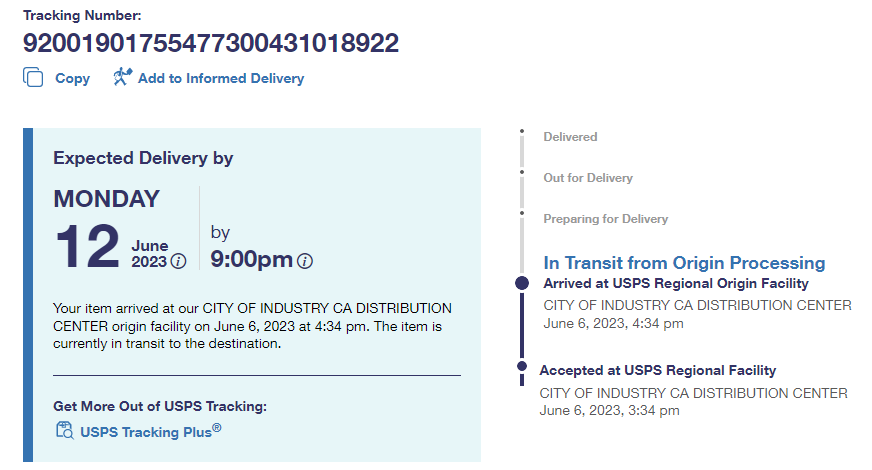The image size is (872, 470).
Task: Click the large 12 delivery date number
Action: click(x=87, y=247)
